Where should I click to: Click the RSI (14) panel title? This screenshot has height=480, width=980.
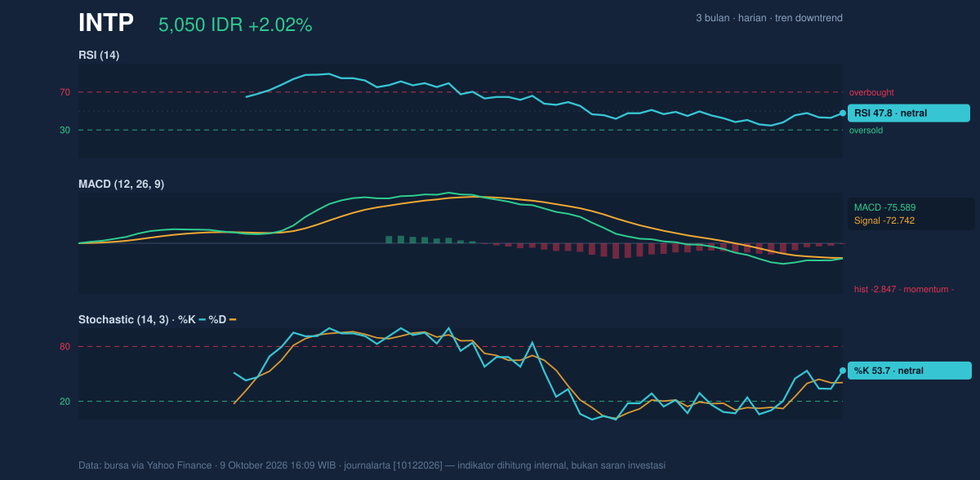99,56
